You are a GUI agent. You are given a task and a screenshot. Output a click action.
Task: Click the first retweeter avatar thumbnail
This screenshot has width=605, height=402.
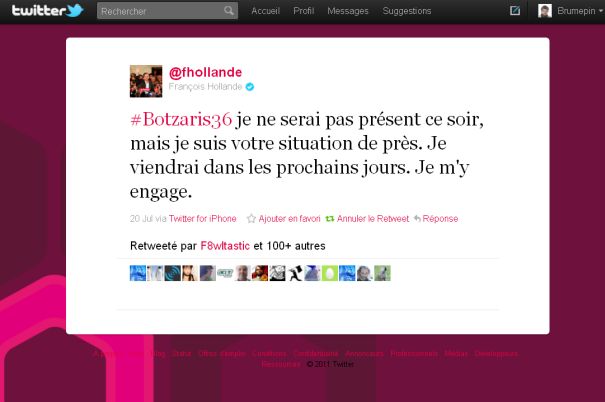[x=138, y=273]
